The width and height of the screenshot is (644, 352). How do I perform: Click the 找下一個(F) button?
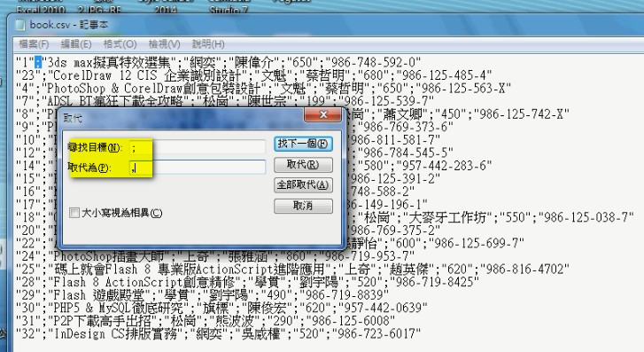[x=303, y=144]
